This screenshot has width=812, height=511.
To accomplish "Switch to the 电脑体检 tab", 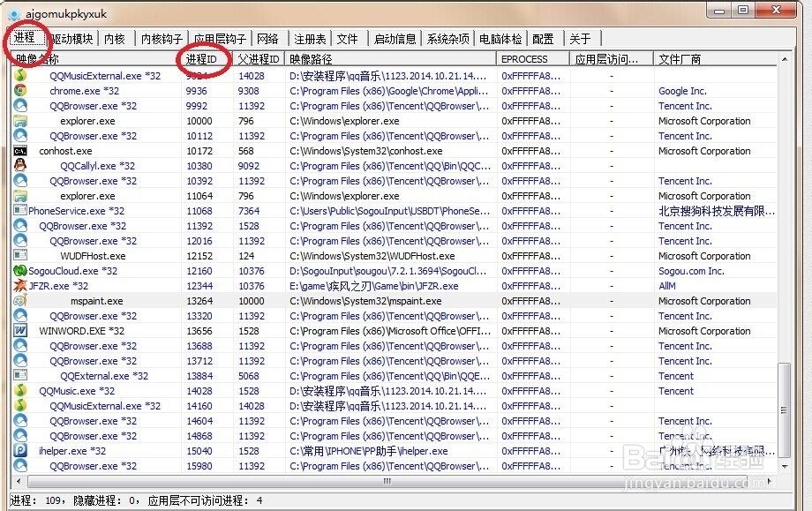I will click(500, 39).
